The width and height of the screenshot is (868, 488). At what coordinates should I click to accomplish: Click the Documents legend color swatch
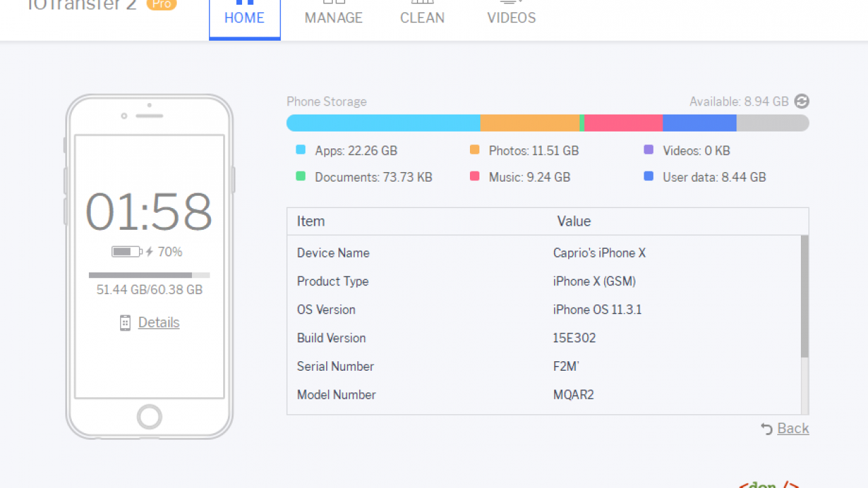click(300, 176)
